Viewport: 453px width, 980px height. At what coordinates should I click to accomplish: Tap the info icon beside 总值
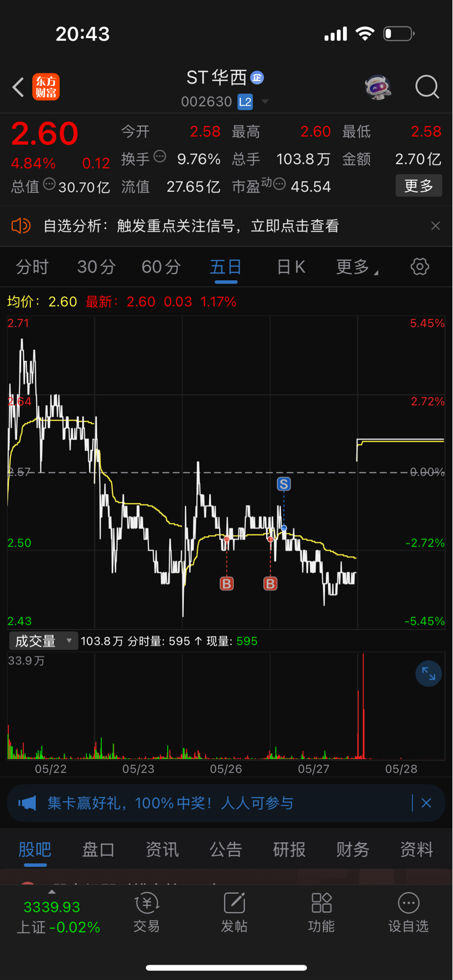coord(49,184)
